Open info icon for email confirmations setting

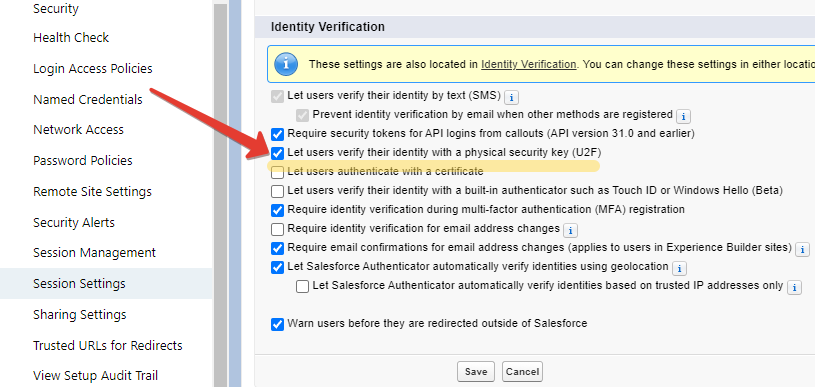point(803,249)
